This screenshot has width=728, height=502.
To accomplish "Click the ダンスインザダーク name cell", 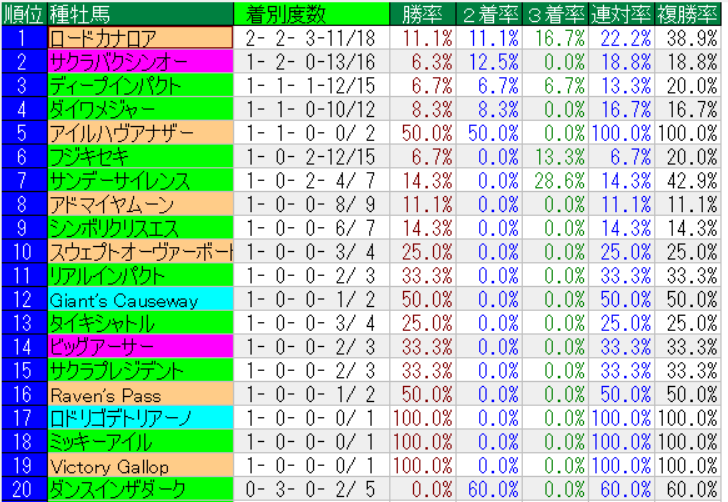I will [140, 490].
